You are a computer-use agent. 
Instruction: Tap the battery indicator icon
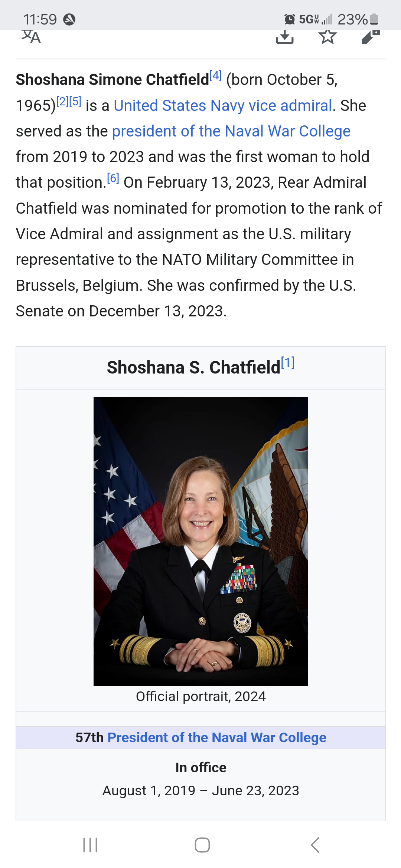374,19
